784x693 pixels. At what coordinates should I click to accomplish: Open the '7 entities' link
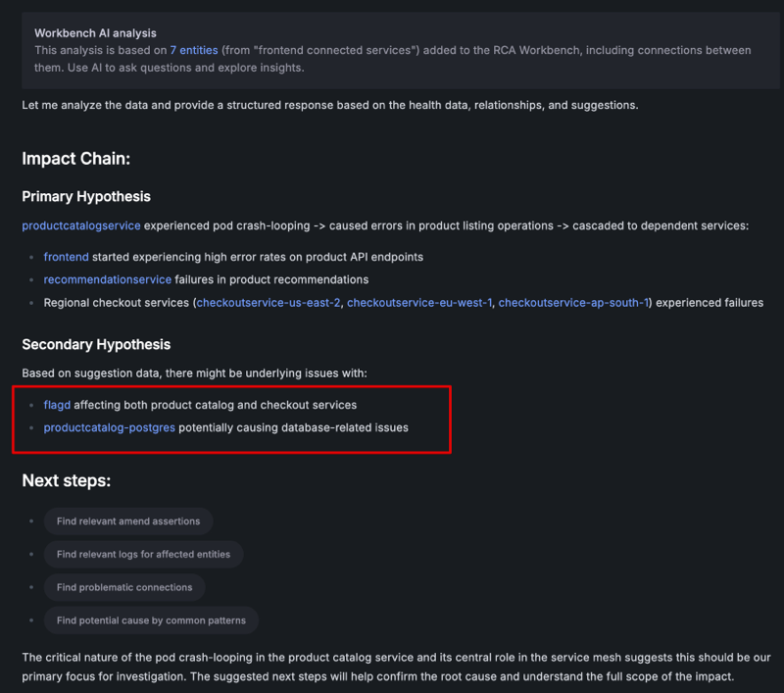(194, 50)
